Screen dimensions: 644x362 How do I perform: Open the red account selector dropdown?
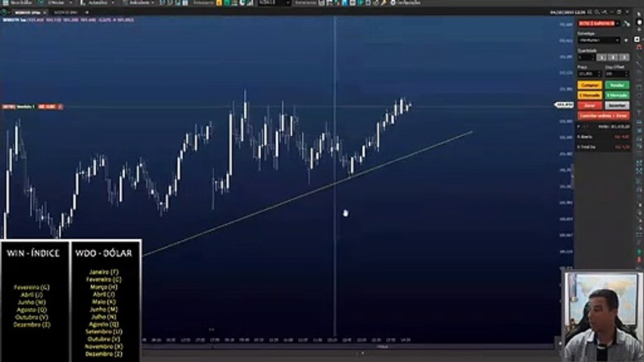pos(599,23)
